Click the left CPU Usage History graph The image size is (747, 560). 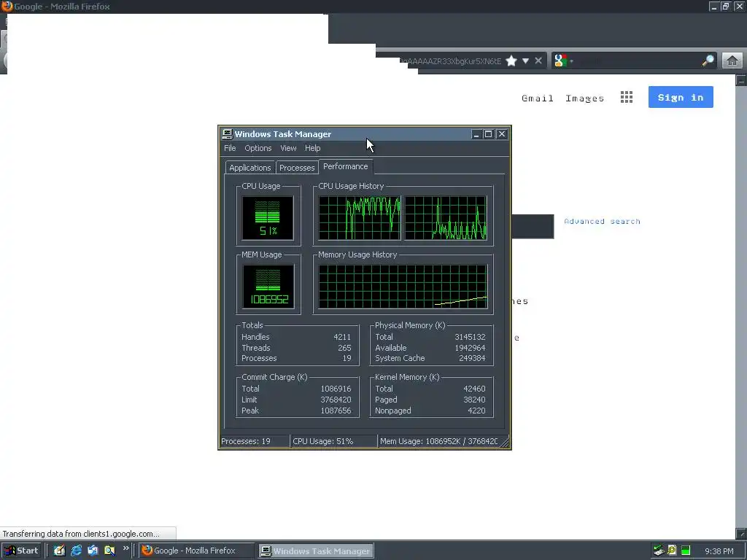pyautogui.click(x=360, y=218)
